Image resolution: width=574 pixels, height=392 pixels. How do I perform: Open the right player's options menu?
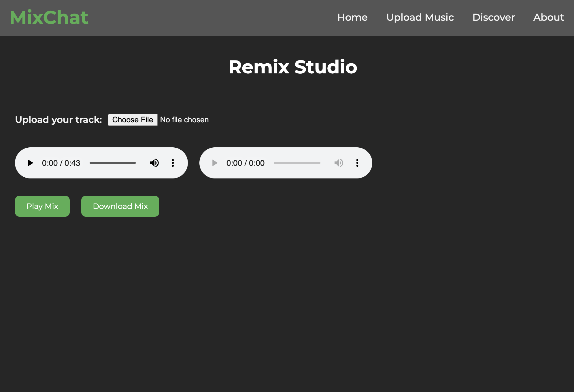click(357, 163)
